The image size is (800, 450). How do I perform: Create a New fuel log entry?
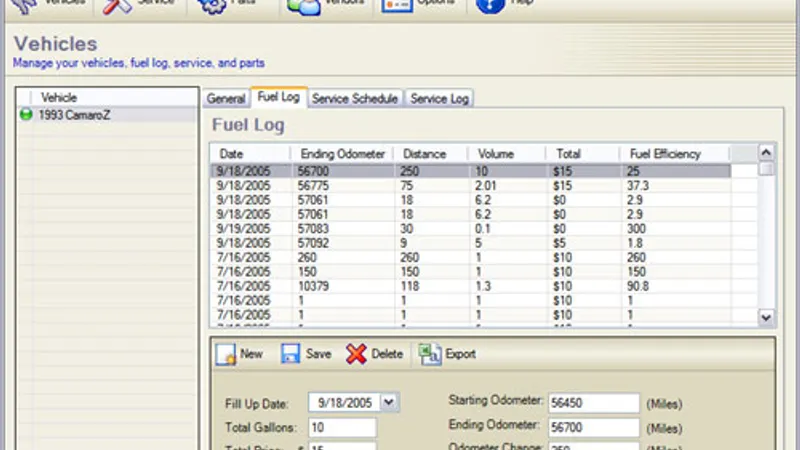click(x=240, y=354)
